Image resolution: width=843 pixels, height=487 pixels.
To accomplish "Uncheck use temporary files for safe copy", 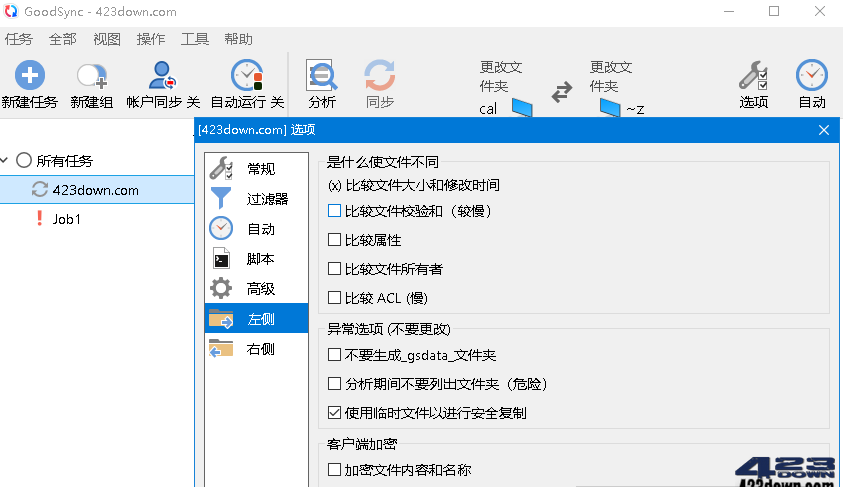I will coord(334,412).
